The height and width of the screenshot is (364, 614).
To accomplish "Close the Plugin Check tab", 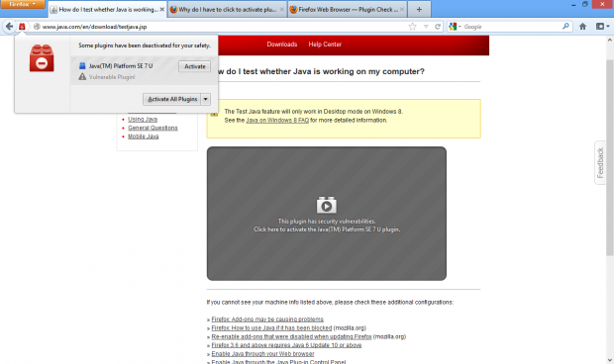I will [402, 9].
